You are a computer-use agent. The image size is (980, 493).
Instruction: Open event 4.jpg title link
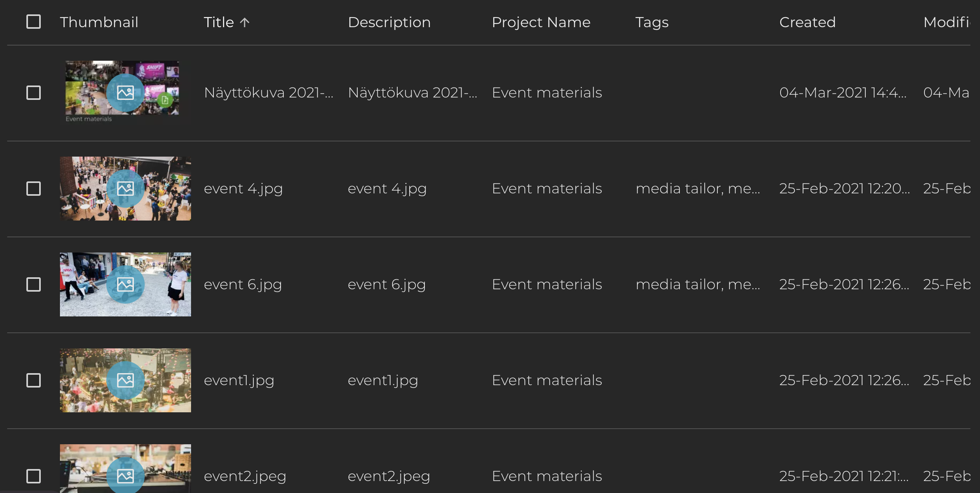tap(243, 189)
